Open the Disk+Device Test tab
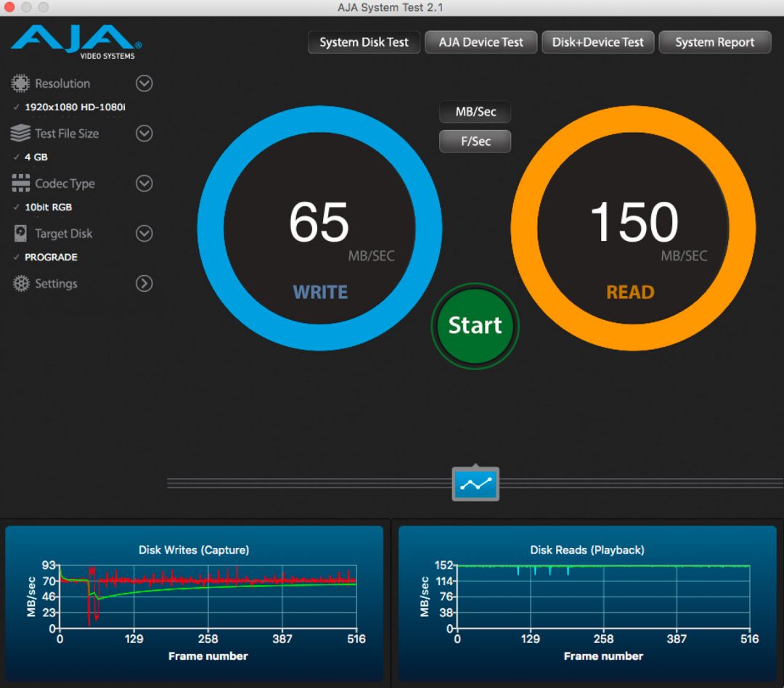The height and width of the screenshot is (688, 784). click(597, 41)
